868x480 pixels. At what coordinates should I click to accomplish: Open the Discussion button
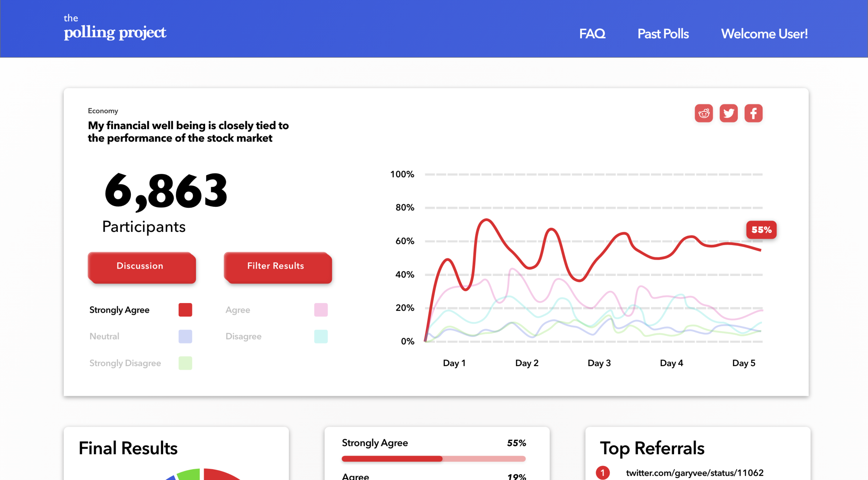(x=142, y=267)
